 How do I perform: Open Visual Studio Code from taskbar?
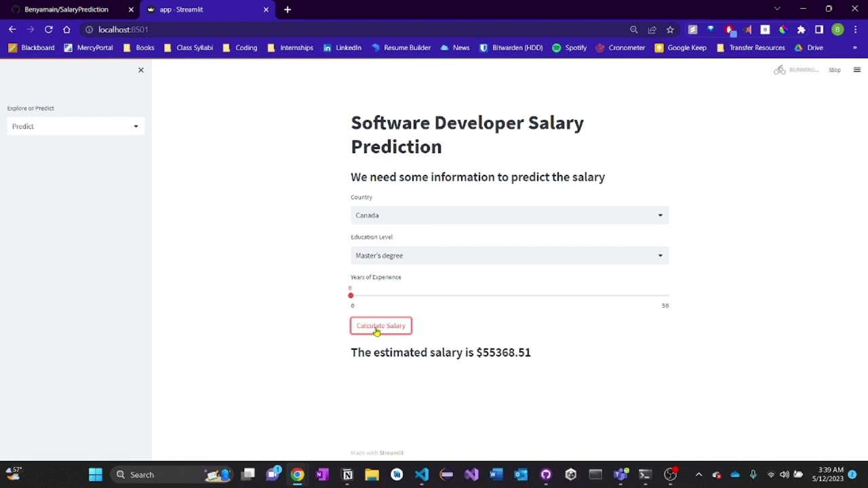[422, 474]
